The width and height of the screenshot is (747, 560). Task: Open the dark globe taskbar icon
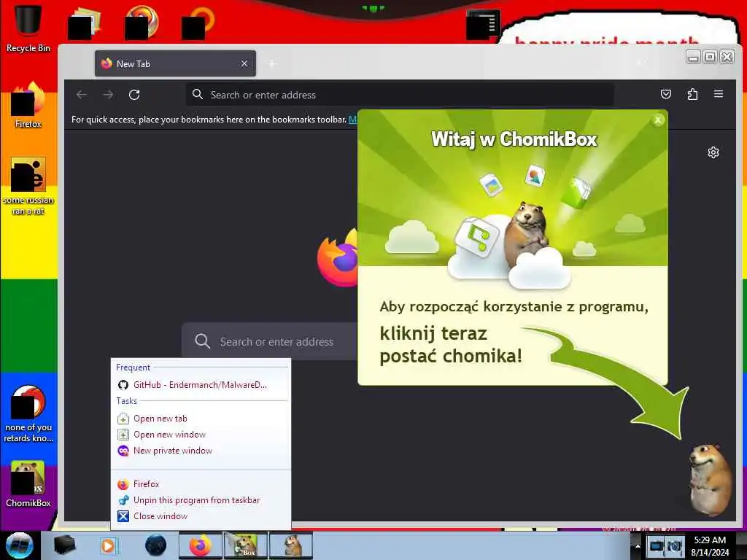point(155,545)
